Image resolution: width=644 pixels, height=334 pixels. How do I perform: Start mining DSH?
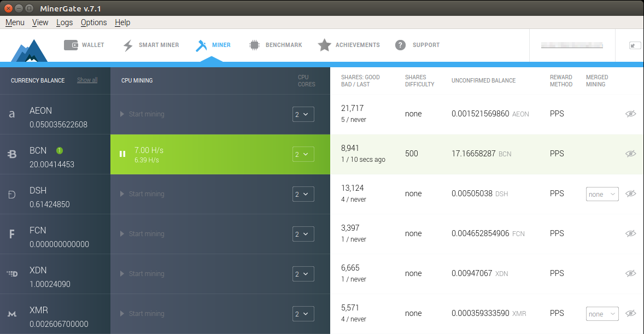[x=142, y=194]
